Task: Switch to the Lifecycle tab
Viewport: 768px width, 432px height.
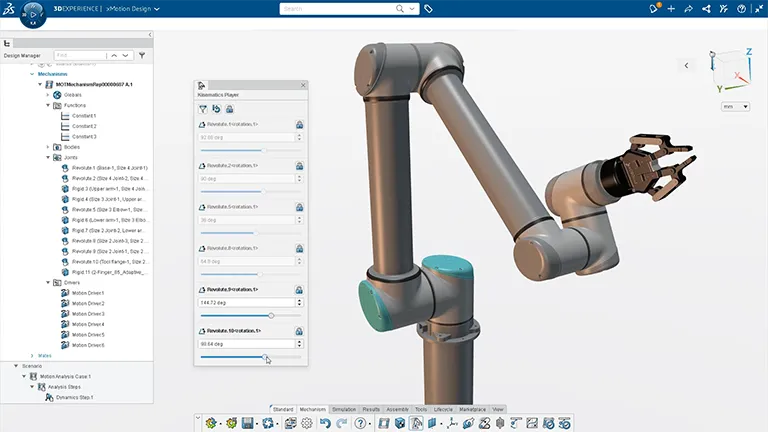Action: pos(443,409)
